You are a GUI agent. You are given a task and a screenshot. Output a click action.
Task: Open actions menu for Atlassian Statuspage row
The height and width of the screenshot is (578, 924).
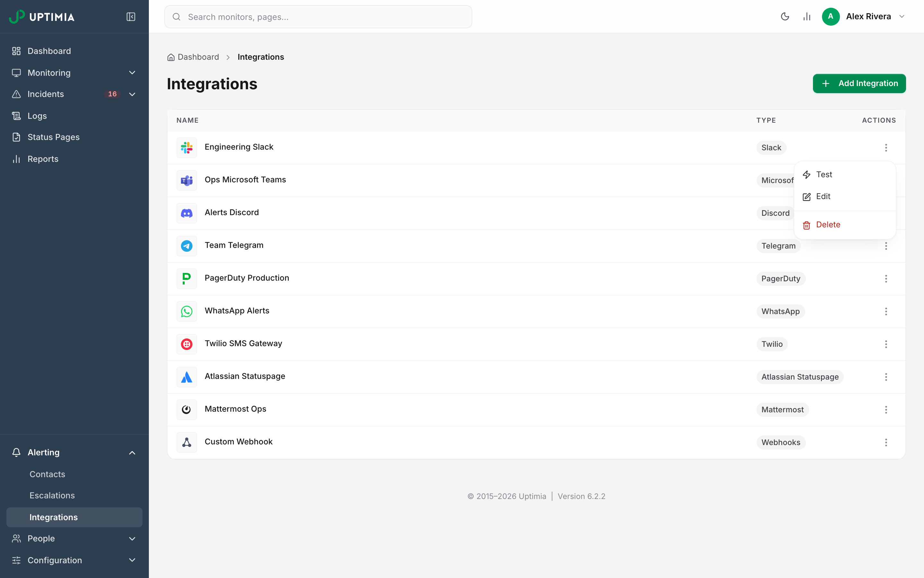point(886,377)
